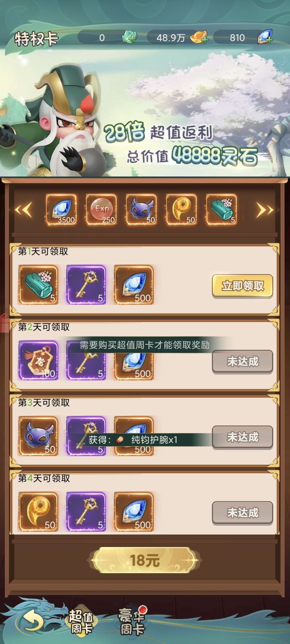Tap the 3500 spirit stone reward icon

(x=61, y=209)
